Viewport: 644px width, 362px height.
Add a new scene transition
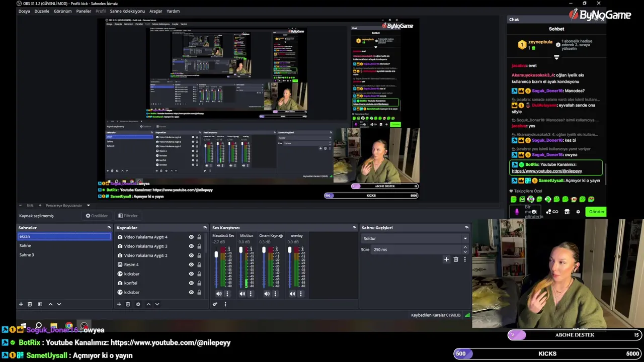[446, 259]
